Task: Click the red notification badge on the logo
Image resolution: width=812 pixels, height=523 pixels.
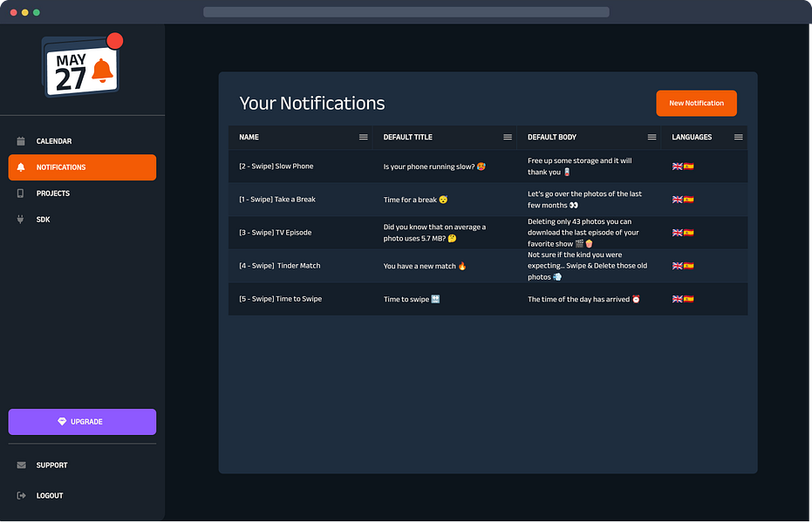Action: pyautogui.click(x=114, y=39)
